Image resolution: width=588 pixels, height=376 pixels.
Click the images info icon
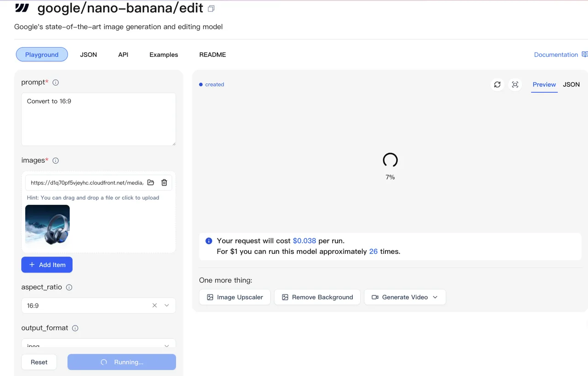pyautogui.click(x=56, y=161)
